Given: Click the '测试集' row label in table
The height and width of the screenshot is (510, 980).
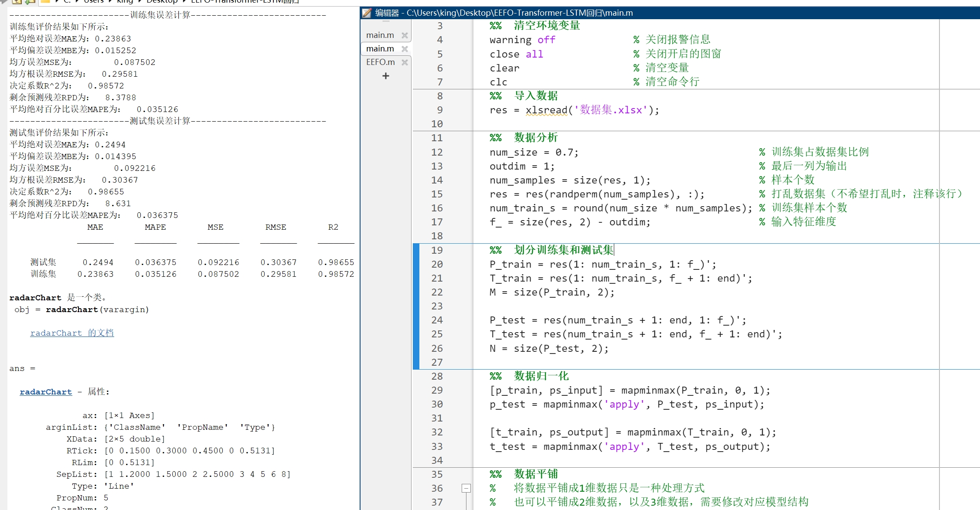Looking at the screenshot, I should [43, 262].
